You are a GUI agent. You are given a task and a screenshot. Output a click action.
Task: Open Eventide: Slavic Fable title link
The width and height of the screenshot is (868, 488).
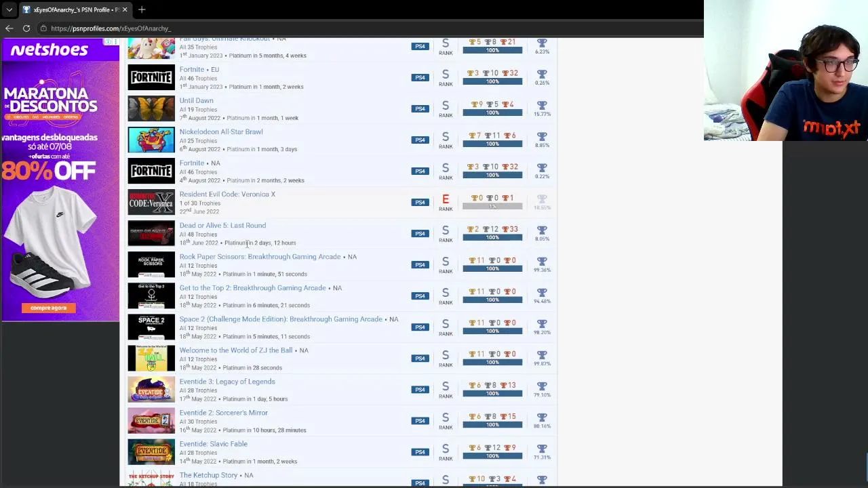click(x=213, y=443)
